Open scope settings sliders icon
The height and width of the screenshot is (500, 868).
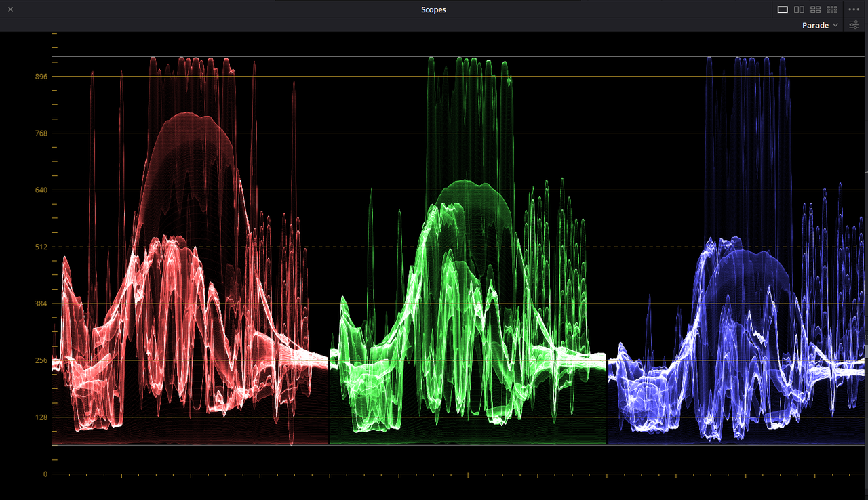click(x=854, y=25)
